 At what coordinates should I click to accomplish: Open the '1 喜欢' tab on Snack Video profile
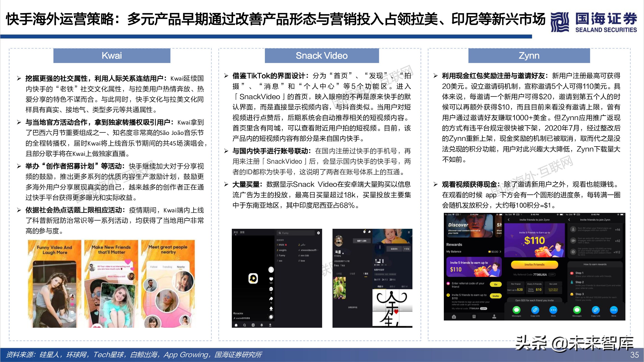366,274
